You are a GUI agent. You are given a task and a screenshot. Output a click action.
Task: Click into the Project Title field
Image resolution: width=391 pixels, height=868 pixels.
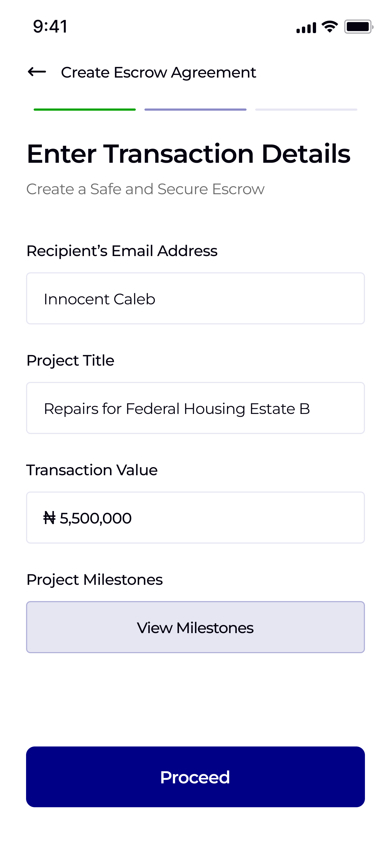tap(195, 408)
